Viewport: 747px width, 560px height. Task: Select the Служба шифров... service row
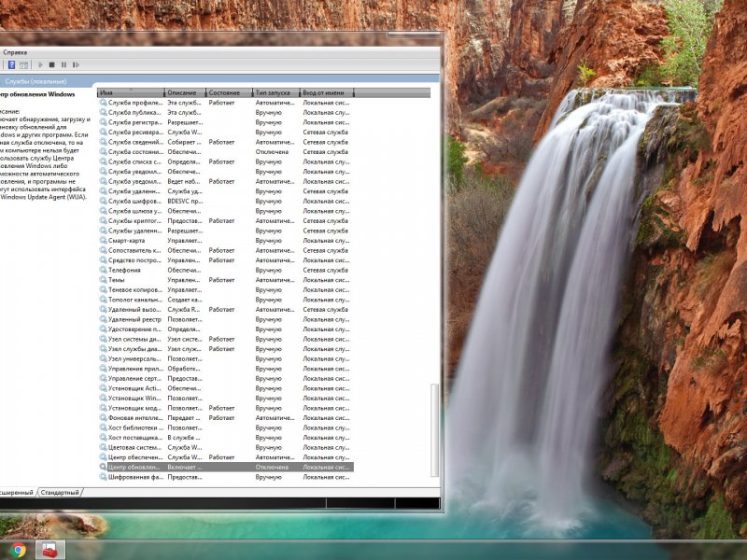click(226, 201)
